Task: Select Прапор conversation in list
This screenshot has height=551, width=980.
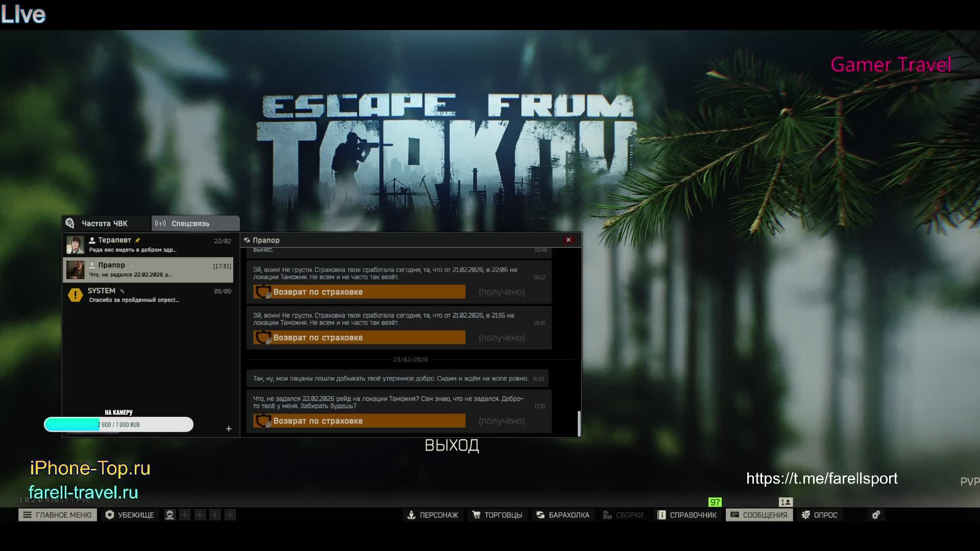Action: pyautogui.click(x=148, y=269)
